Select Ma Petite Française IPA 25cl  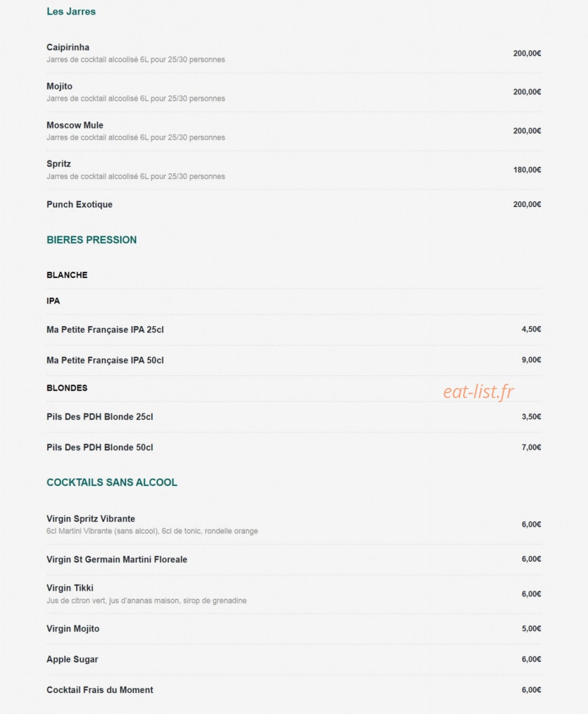point(294,330)
